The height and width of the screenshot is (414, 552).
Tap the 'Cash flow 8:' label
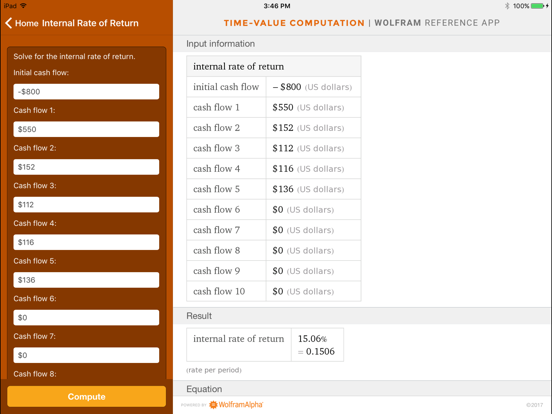coord(35,374)
